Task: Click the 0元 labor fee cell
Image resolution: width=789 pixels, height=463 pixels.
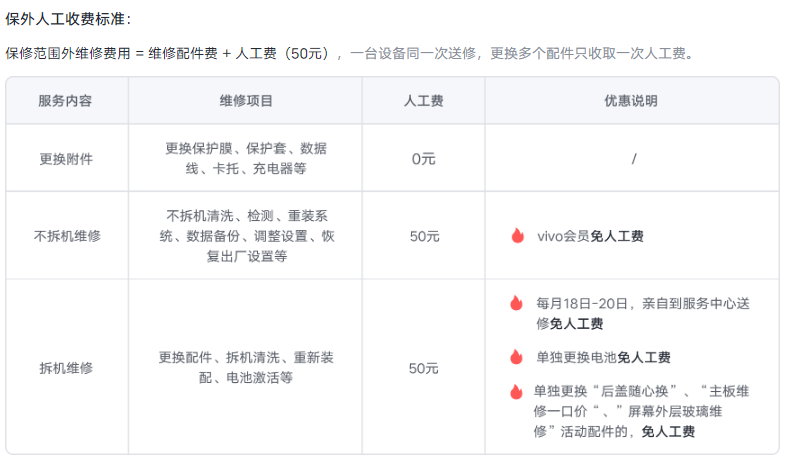Action: click(x=424, y=158)
